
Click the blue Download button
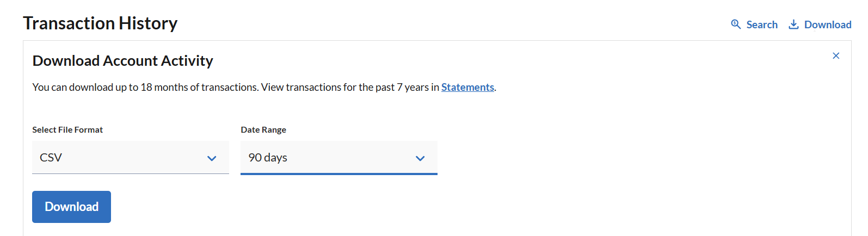click(71, 207)
